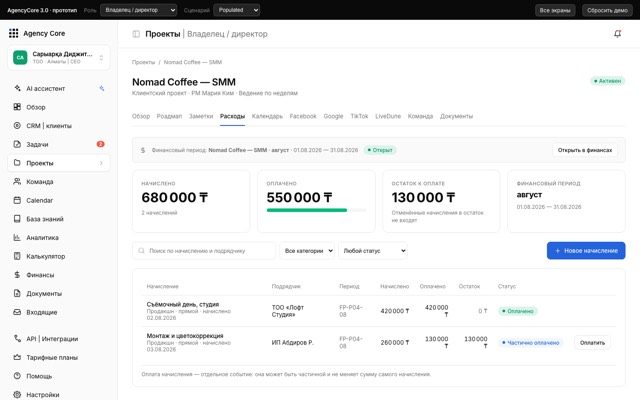
Task: Click the CRM | клиенты sidebar icon
Action: pos(17,126)
